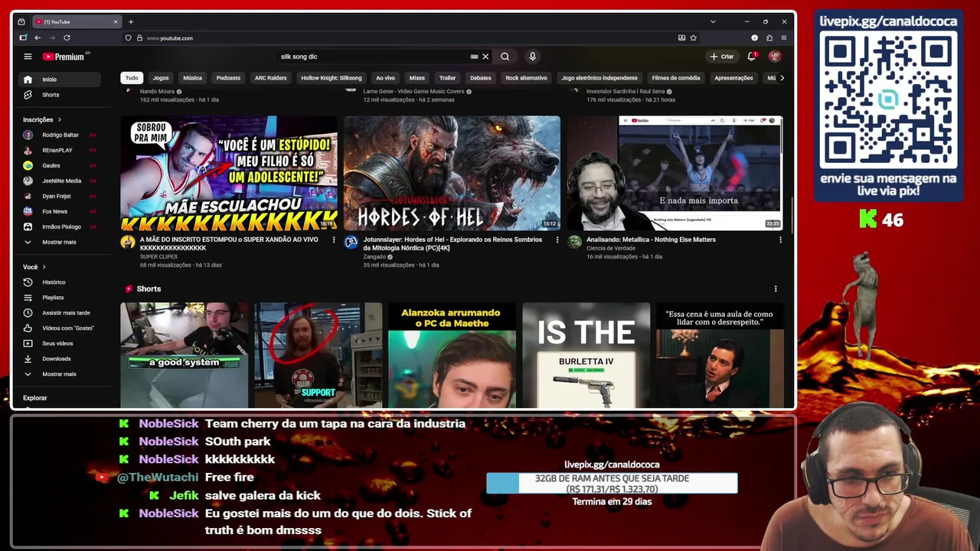Open the Shorts section options menu

(x=776, y=289)
